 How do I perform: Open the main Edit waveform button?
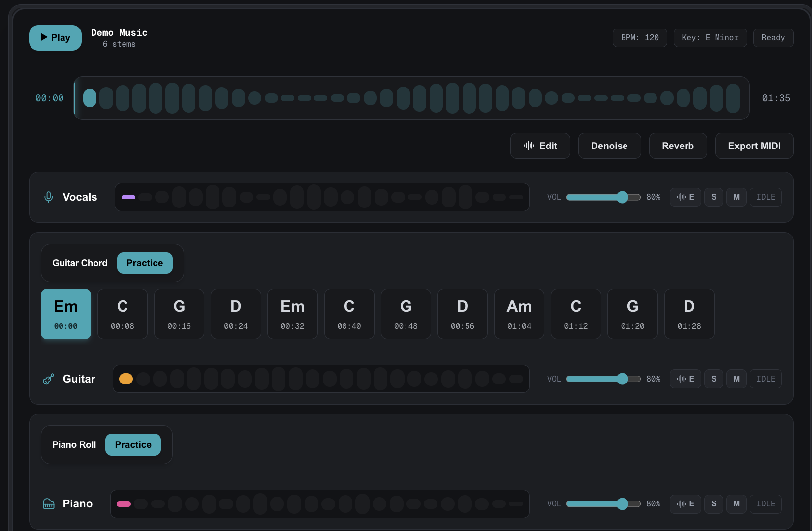[x=540, y=146]
